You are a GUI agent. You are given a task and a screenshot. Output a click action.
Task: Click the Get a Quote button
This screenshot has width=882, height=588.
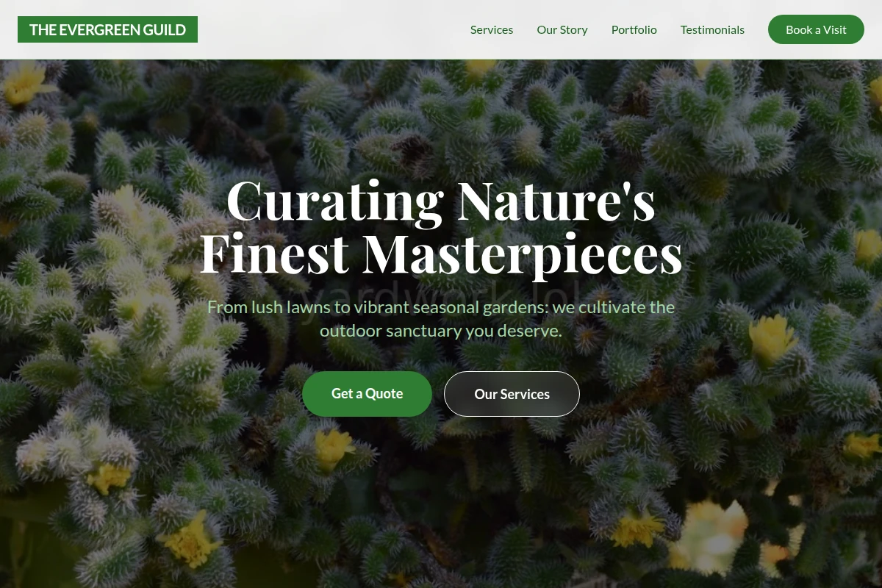coord(367,394)
